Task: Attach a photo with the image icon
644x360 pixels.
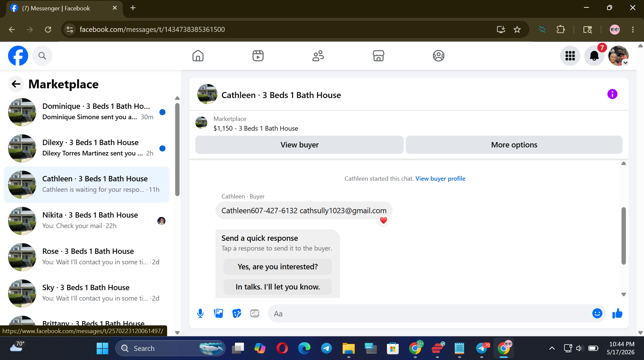Action: pyautogui.click(x=218, y=314)
